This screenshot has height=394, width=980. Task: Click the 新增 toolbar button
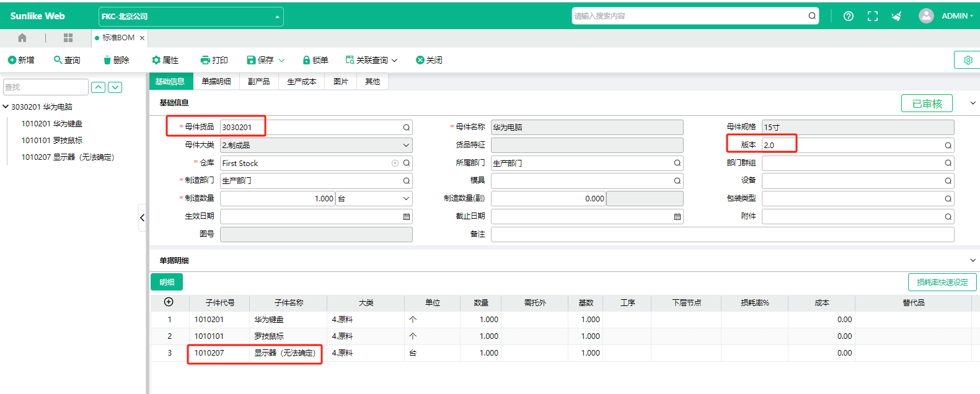pyautogui.click(x=21, y=60)
